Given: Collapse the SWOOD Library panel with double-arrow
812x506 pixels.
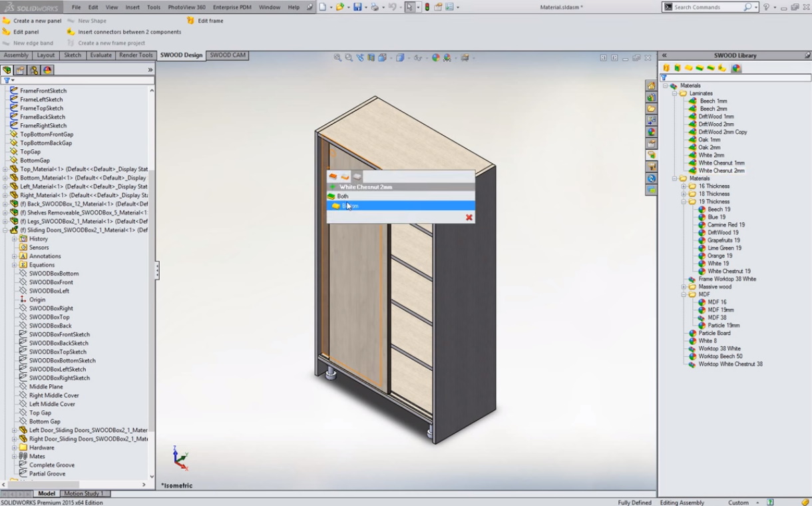Looking at the screenshot, I should click(x=664, y=55).
